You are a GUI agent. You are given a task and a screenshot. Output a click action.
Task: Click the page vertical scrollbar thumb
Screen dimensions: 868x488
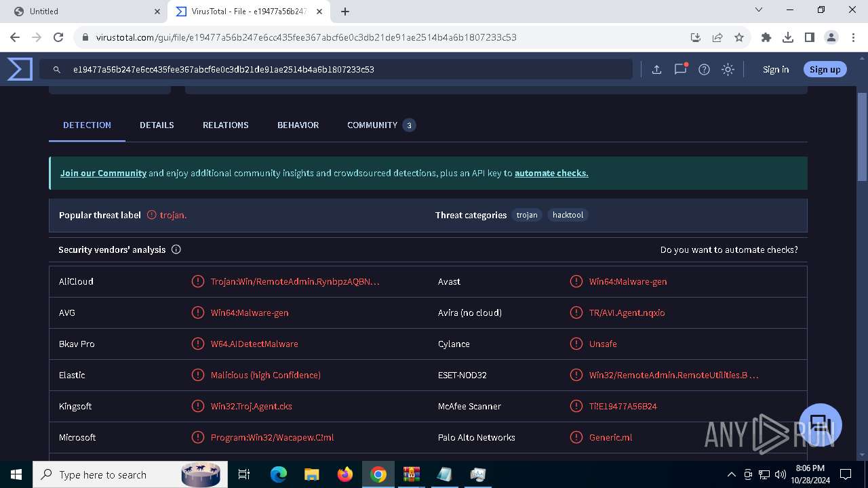[x=862, y=136]
